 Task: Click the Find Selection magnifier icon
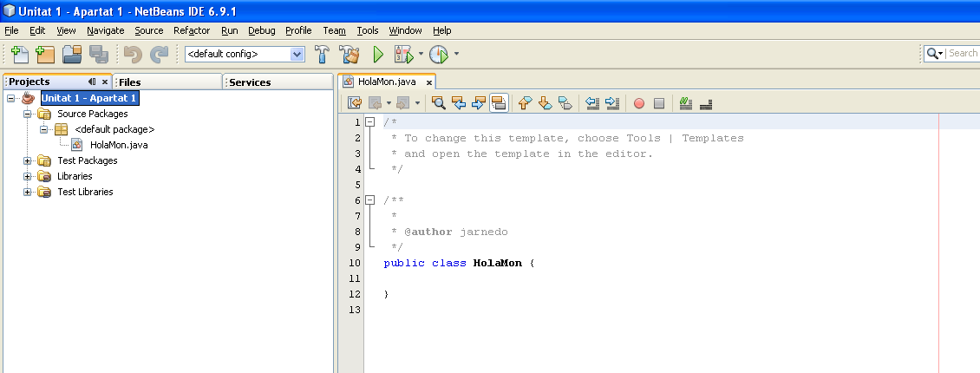point(439,103)
